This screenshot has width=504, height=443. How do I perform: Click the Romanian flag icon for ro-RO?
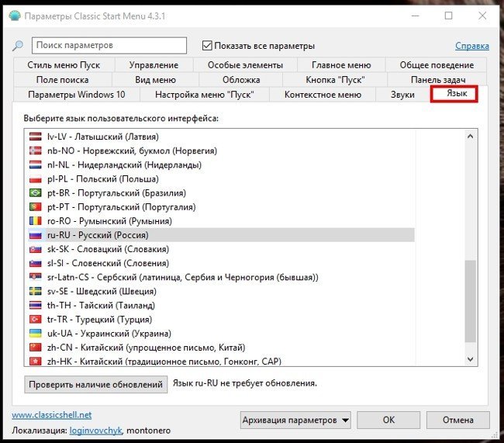point(36,221)
